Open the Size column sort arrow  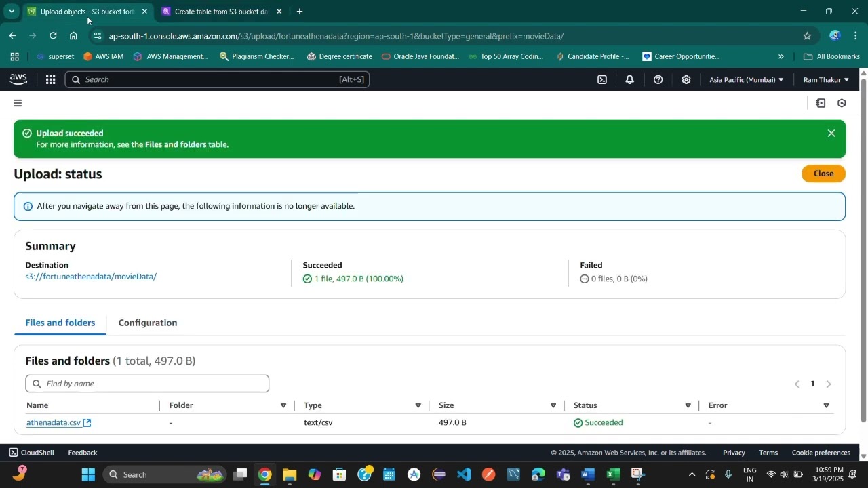[553, 406]
